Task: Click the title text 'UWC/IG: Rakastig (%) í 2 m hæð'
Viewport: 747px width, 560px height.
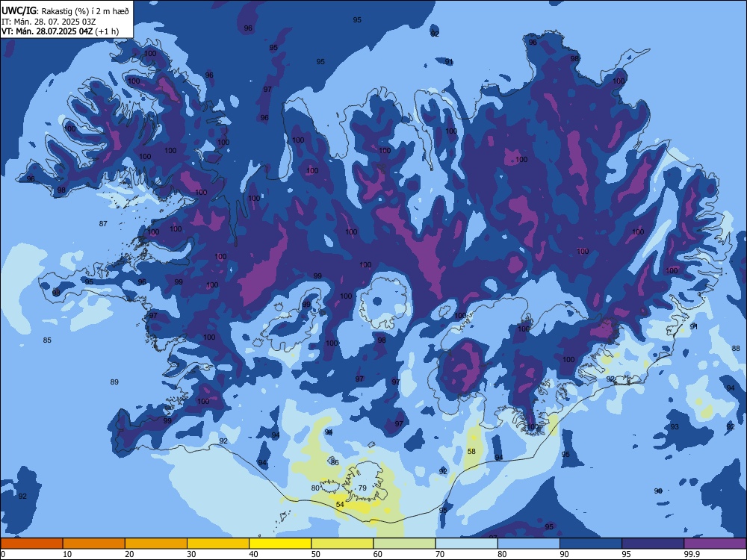Action: click(65, 11)
